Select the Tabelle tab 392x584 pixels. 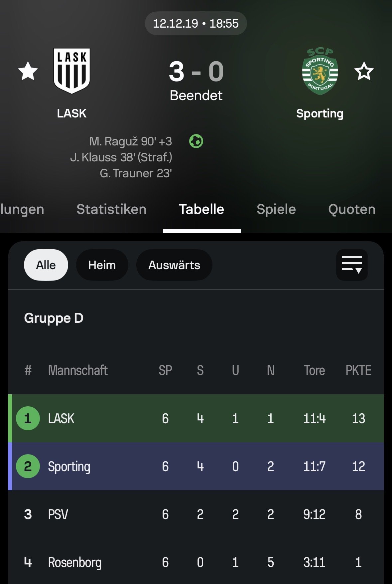click(201, 209)
